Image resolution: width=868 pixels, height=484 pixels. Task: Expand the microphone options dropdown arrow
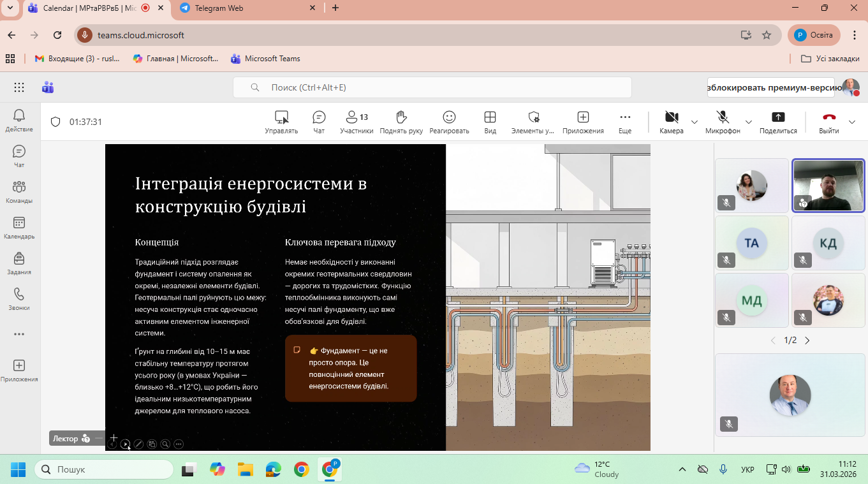coord(749,122)
